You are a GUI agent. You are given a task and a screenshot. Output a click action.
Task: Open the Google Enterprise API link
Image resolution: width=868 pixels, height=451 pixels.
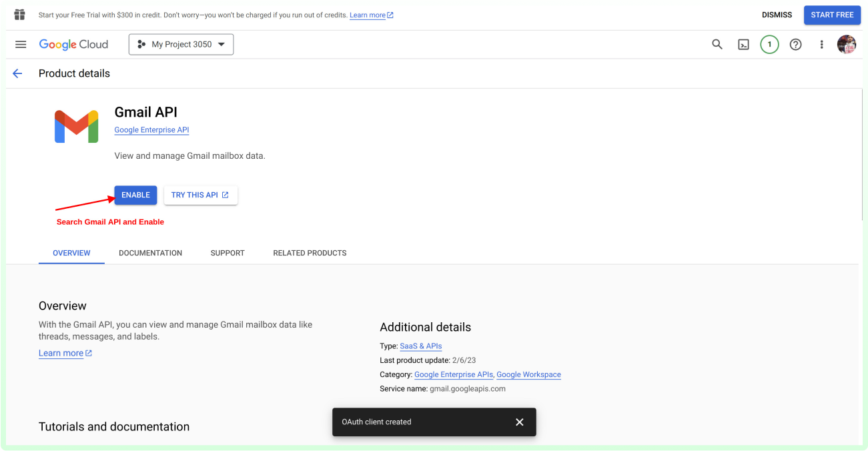pyautogui.click(x=151, y=130)
